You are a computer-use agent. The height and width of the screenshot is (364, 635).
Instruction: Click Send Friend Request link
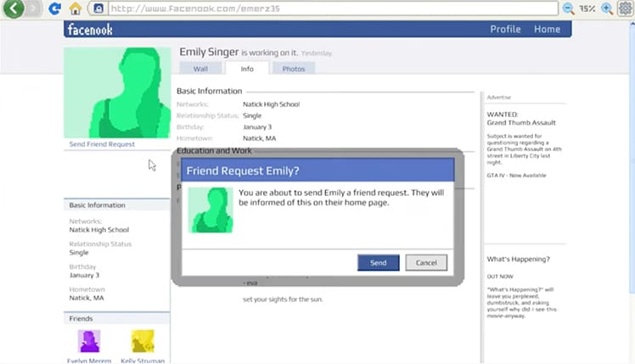point(102,144)
